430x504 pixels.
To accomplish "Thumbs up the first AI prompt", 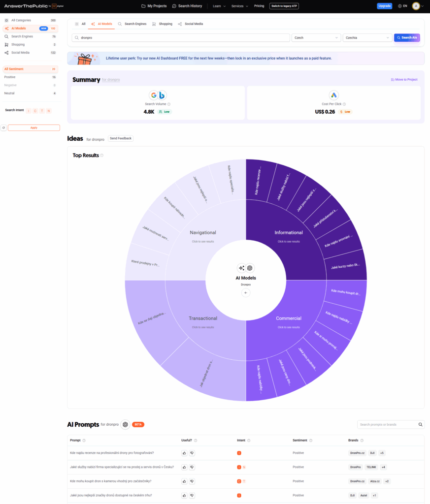I will (x=184, y=453).
